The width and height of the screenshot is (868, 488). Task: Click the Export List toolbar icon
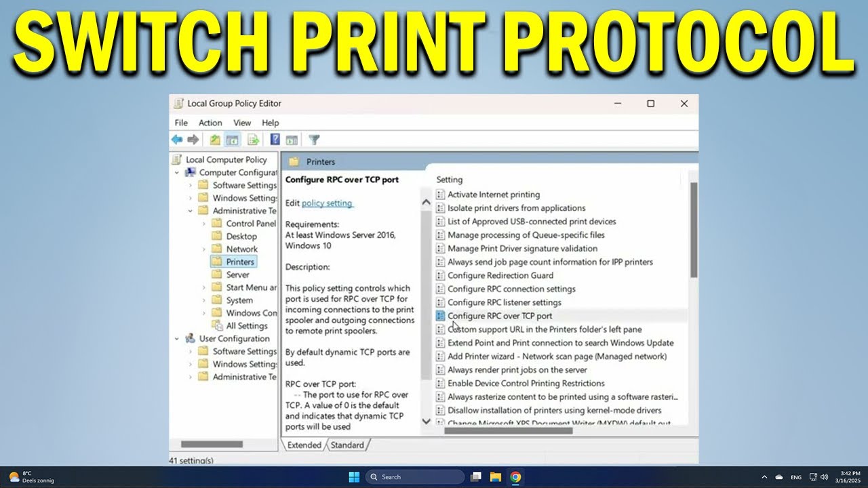coord(253,140)
